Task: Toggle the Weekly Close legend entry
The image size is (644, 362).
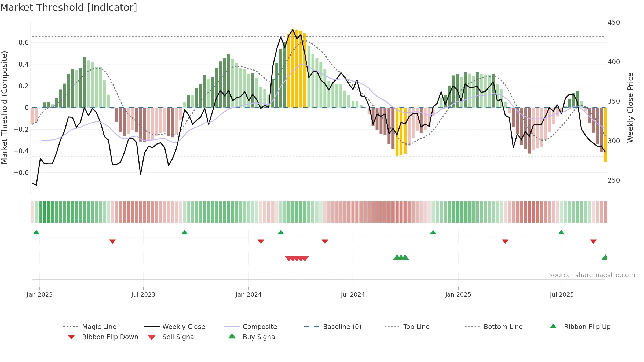Action: [174, 327]
